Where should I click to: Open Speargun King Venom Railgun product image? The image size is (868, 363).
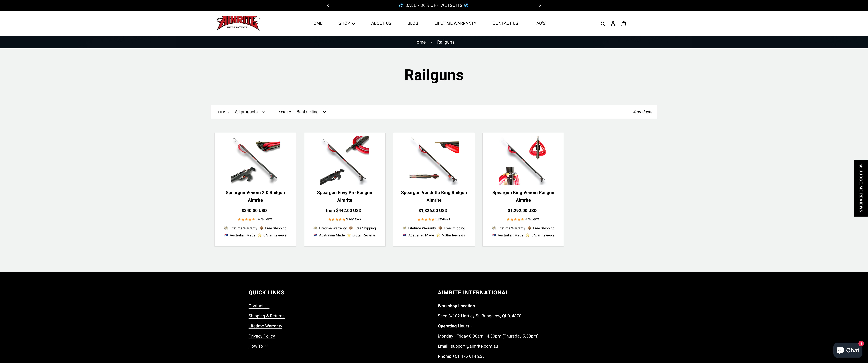coord(523,160)
